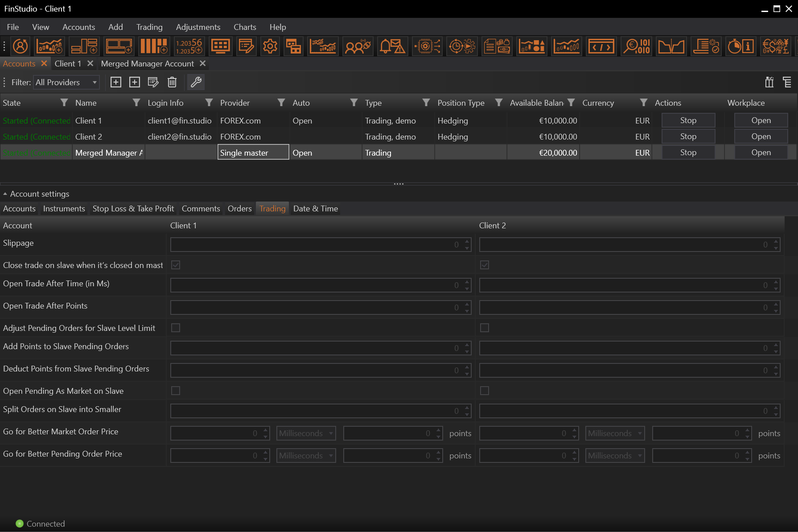The image size is (798, 532).
Task: Open the All Providers filter dropdown
Action: click(66, 82)
